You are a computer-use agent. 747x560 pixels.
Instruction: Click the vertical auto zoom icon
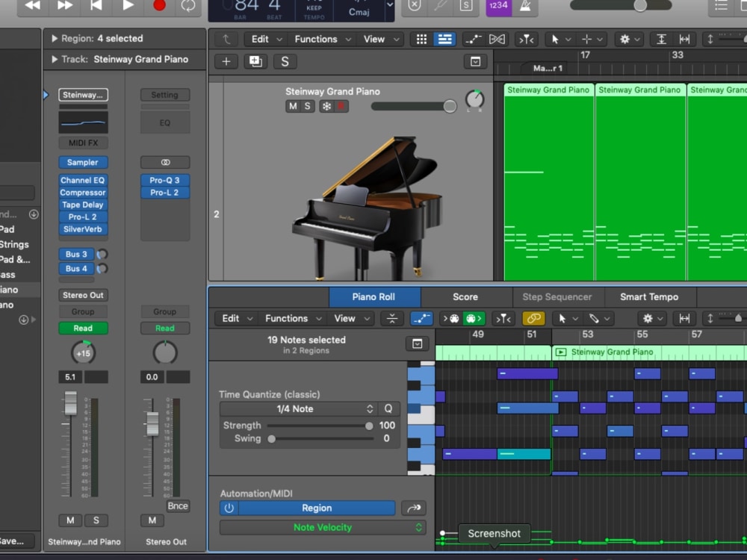(661, 39)
